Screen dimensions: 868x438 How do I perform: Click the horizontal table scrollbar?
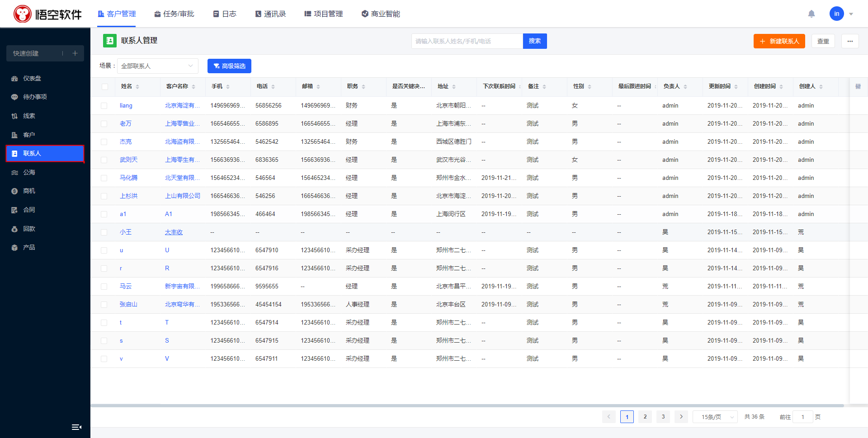pos(467,405)
